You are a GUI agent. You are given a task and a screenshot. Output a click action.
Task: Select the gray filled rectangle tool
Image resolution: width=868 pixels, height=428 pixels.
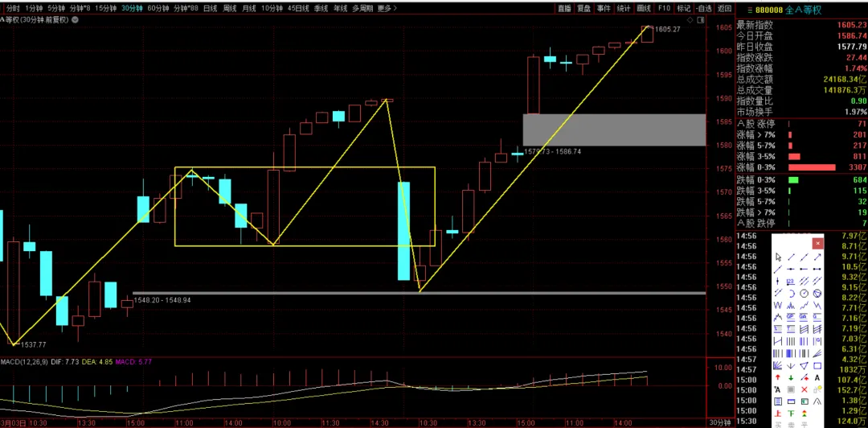click(791, 389)
